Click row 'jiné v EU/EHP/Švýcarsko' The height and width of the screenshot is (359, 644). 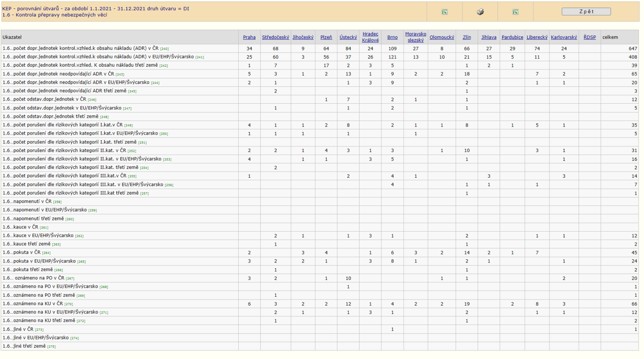pos(41,338)
